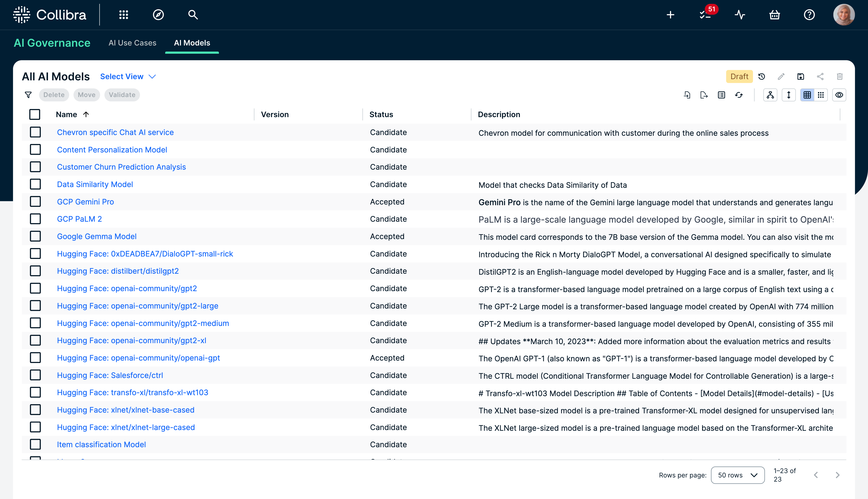Open the activities pulse icon
Viewport: 868px width, 499px height.
coord(740,15)
